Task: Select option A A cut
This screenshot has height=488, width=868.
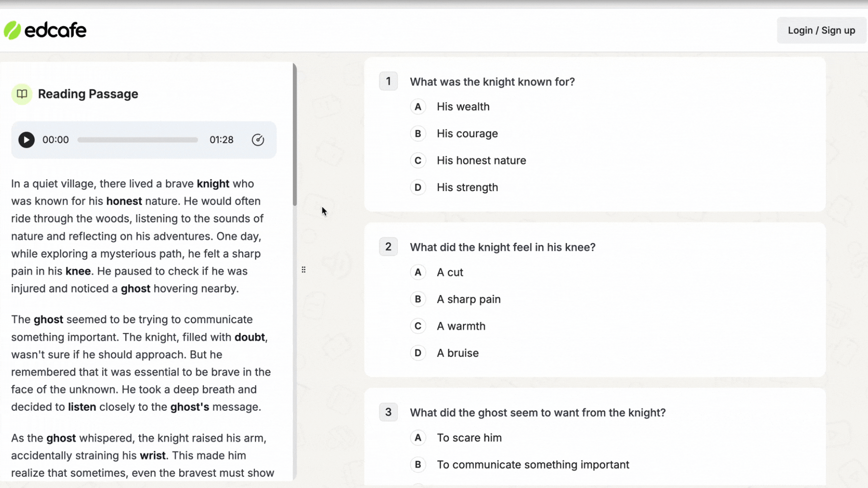Action: (x=418, y=272)
